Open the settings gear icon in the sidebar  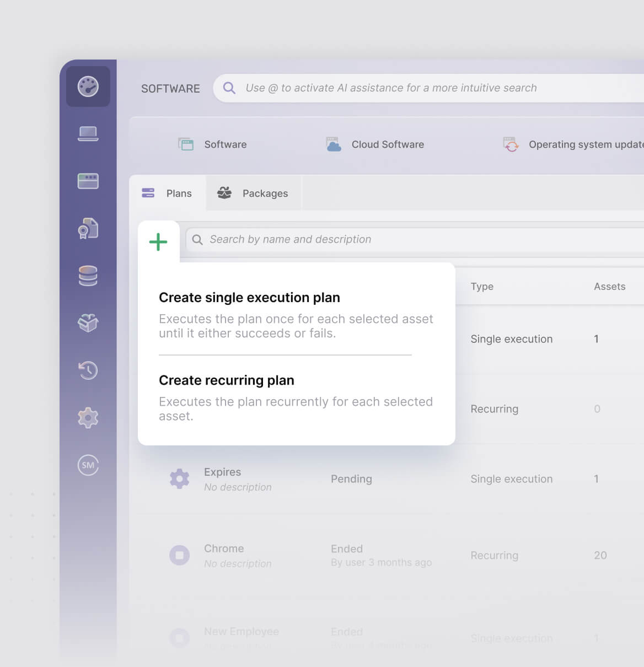(x=88, y=417)
